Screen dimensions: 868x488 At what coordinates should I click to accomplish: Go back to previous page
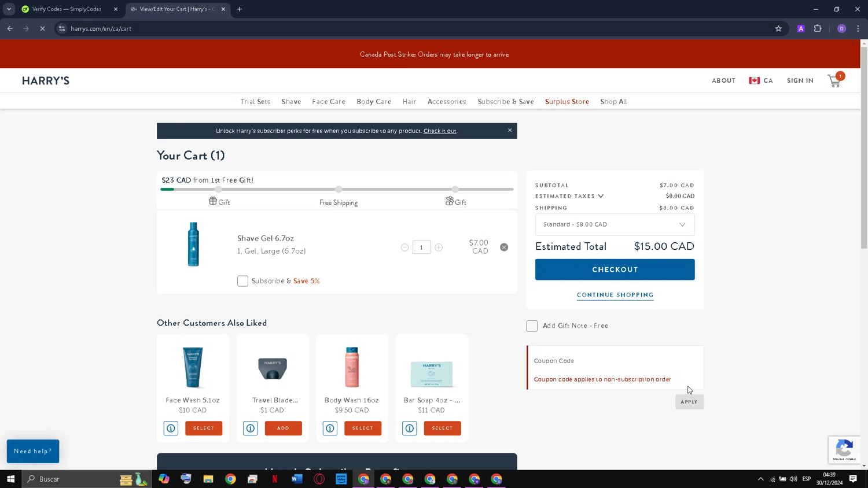tap(10, 28)
